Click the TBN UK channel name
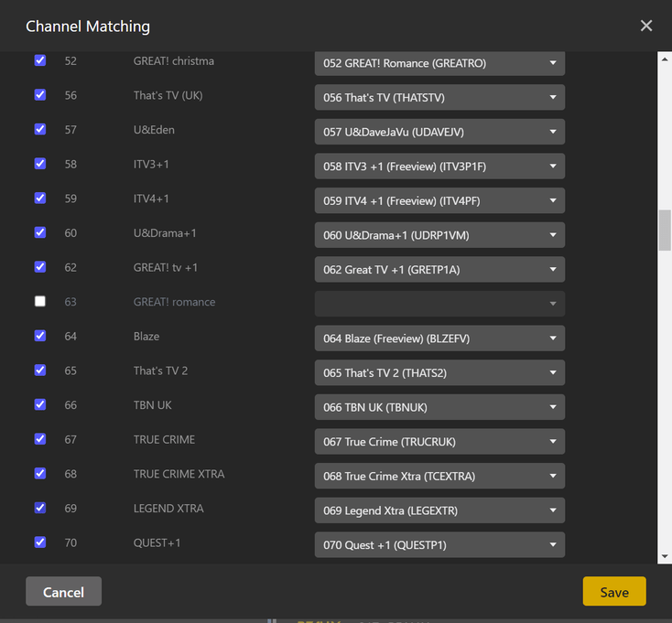 (152, 405)
